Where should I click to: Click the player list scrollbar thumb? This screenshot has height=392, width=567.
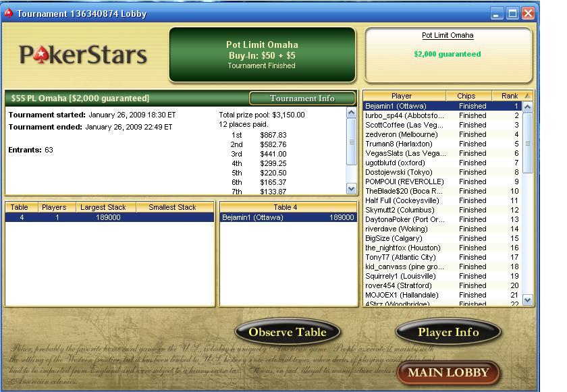pos(528,143)
